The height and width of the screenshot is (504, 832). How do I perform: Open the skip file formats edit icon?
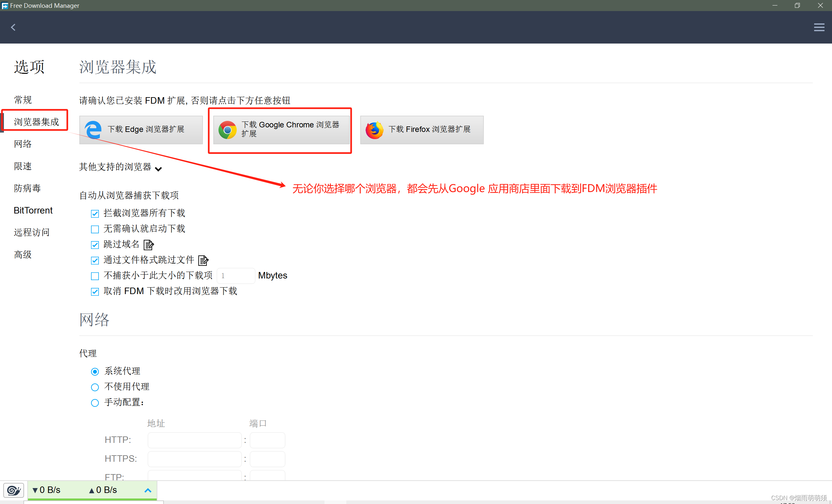[x=203, y=260]
